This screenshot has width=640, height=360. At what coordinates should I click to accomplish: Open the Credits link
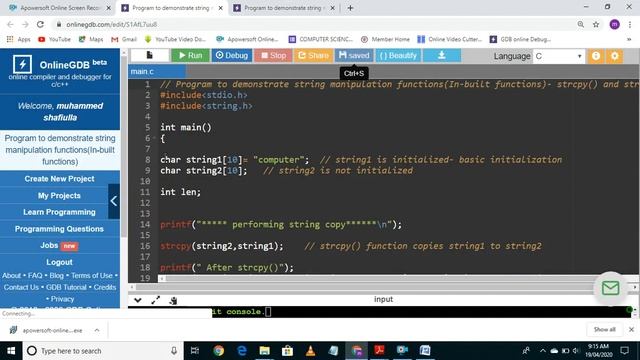point(105,287)
